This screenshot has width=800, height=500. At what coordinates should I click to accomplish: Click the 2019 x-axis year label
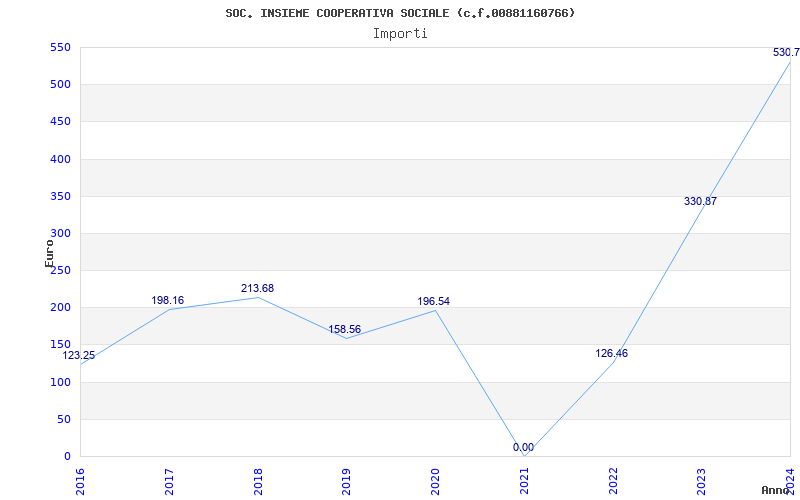(346, 481)
